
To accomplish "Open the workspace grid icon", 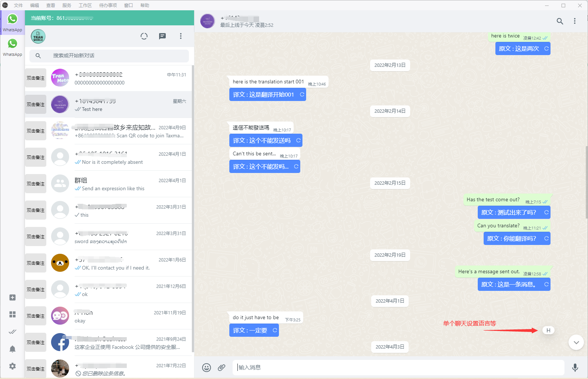I will point(12,314).
